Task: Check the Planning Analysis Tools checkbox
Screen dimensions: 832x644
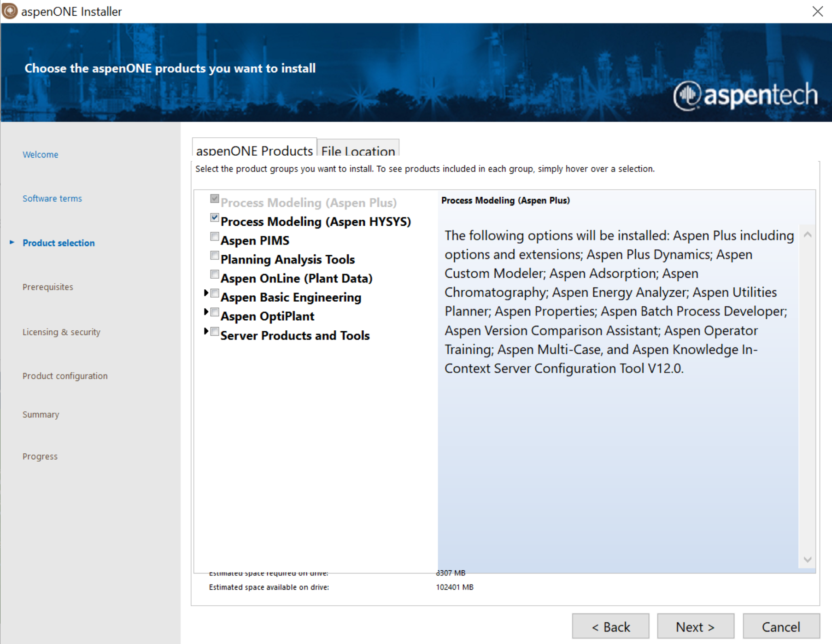Action: tap(214, 255)
